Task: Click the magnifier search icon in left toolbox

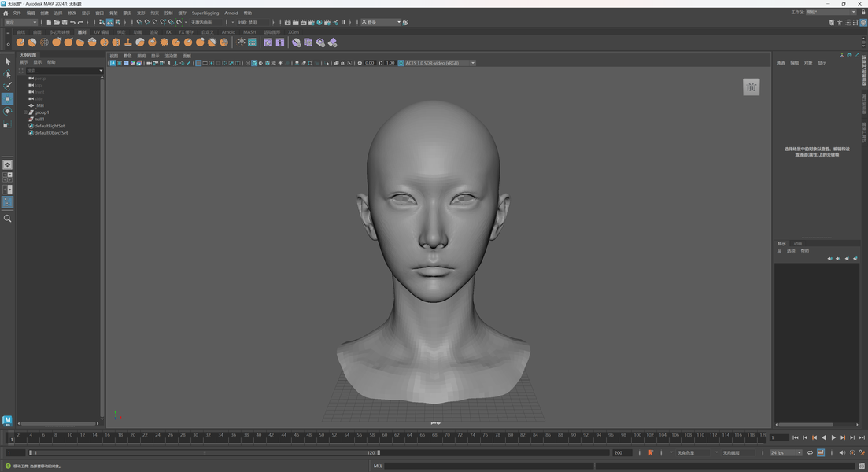Action: coord(7,219)
